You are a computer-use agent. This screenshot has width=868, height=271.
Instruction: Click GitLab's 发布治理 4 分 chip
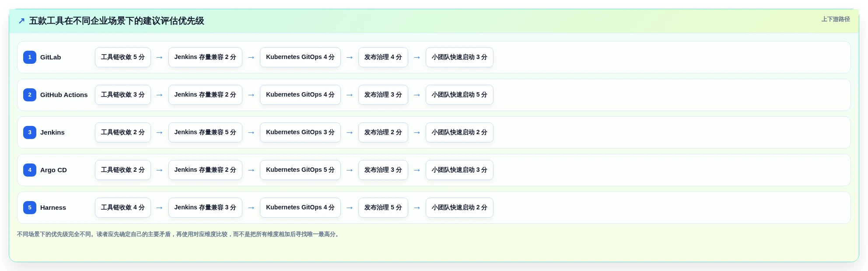click(383, 57)
